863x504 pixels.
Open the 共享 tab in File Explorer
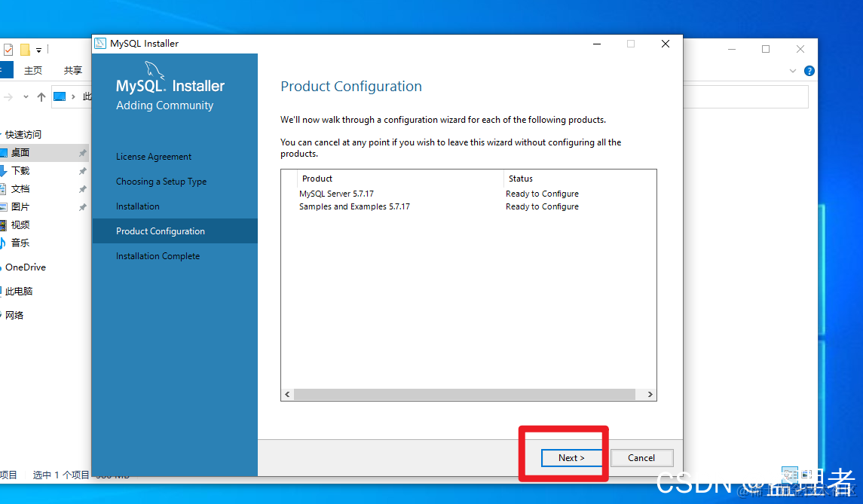[72, 70]
